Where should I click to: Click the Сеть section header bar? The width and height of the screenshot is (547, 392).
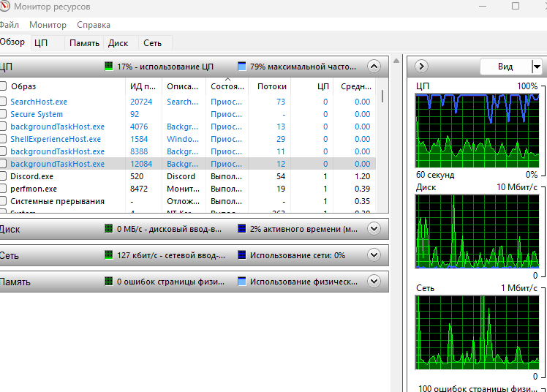194,255
